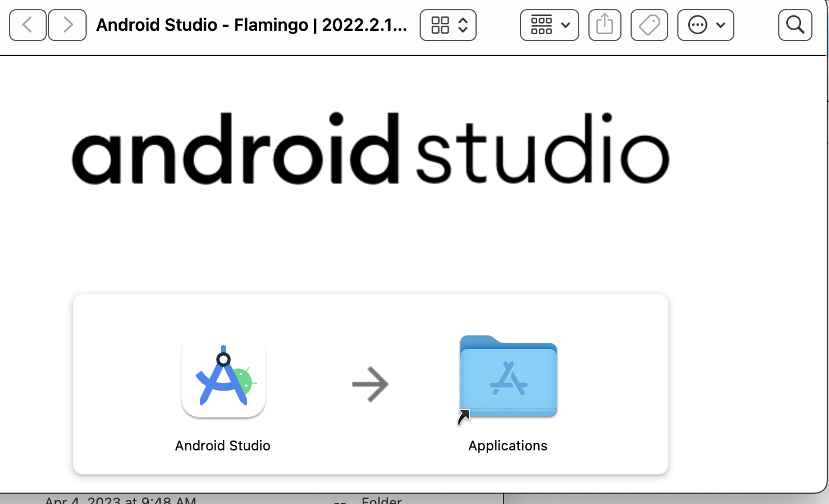Image resolution: width=829 pixels, height=504 pixels.
Task: Click the Folder row in background window
Action: click(x=381, y=500)
